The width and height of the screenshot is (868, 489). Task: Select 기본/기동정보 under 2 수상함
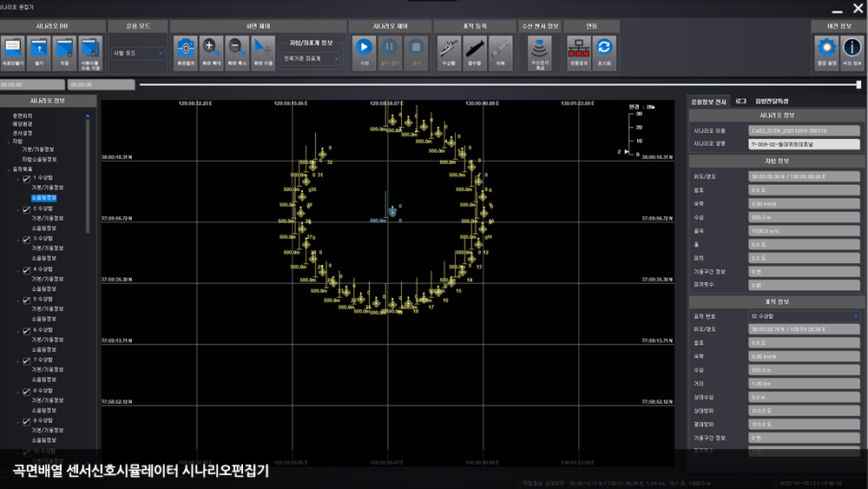[x=48, y=218]
